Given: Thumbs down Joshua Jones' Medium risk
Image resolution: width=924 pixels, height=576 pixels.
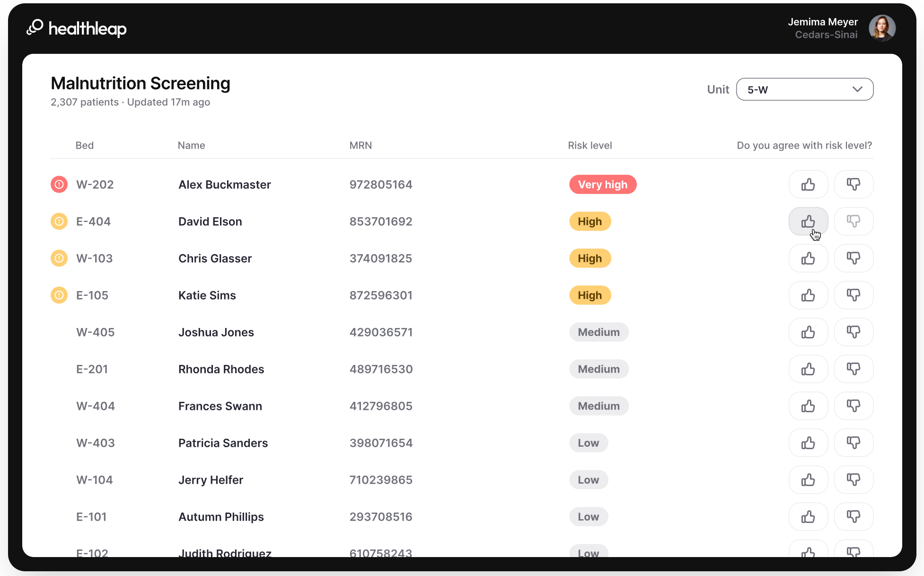Looking at the screenshot, I should point(854,332).
